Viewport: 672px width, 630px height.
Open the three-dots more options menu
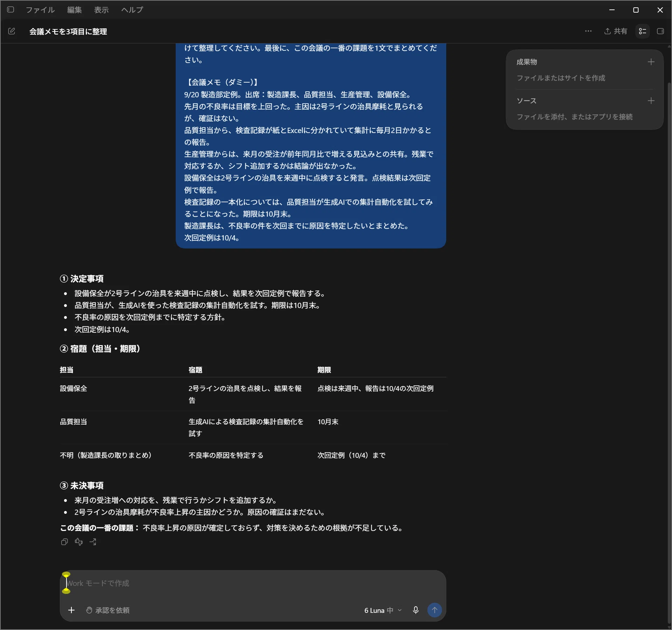pos(588,31)
